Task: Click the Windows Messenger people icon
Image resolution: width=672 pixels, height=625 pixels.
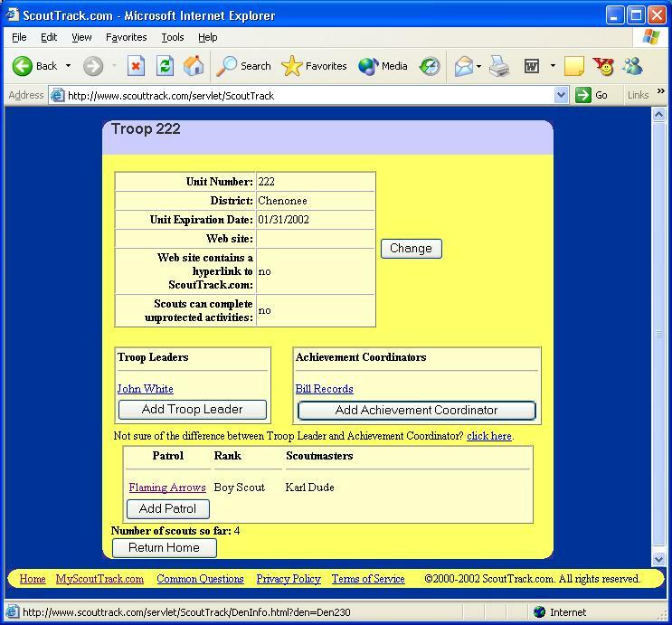Action: 632,66
